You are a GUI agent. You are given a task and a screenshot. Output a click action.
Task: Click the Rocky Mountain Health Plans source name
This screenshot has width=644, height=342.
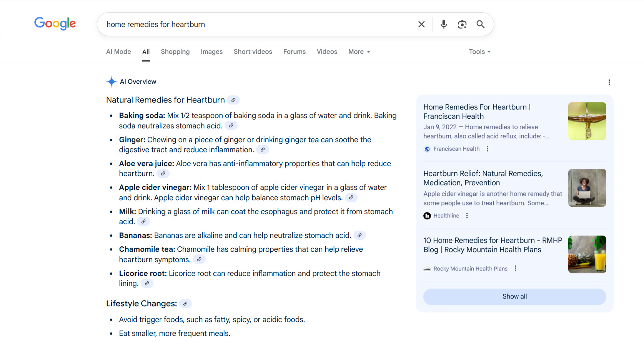471,269
